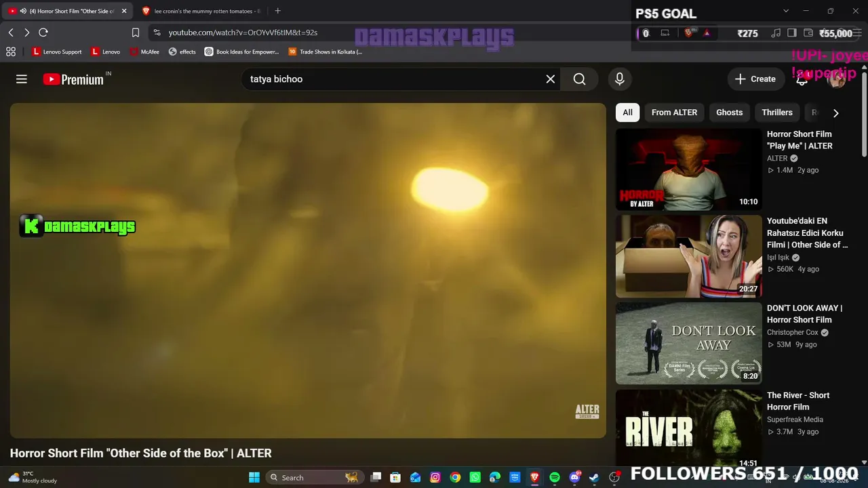Filter suggestions by 'From ALTER'
This screenshot has height=488, width=868.
(x=674, y=113)
